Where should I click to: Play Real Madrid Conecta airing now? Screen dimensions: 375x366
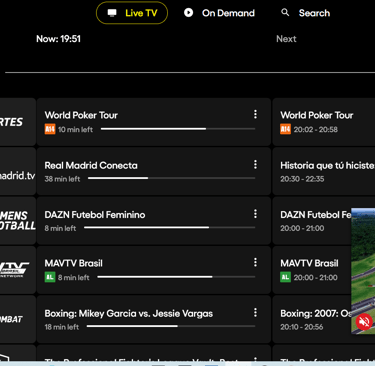154,171
